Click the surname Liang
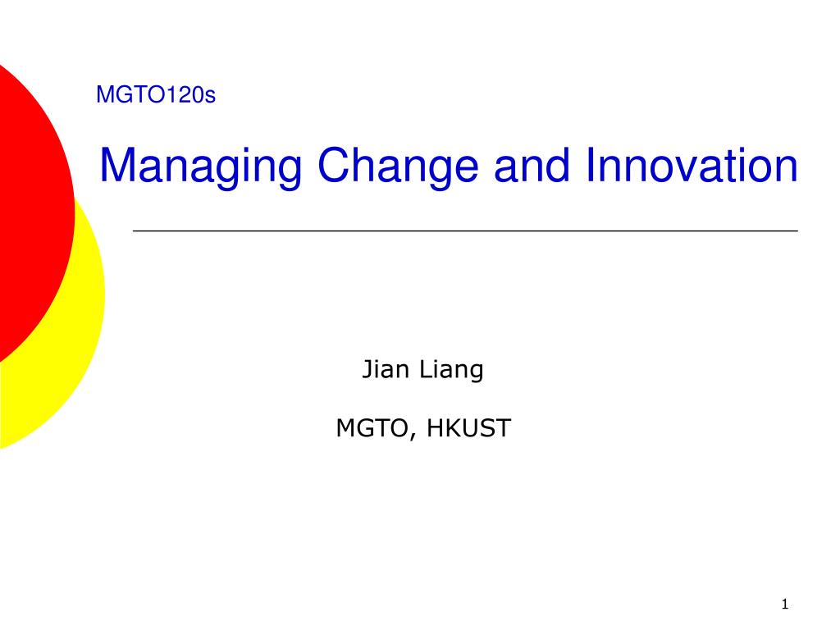Viewport: 840px width, 630px height. pos(451,370)
